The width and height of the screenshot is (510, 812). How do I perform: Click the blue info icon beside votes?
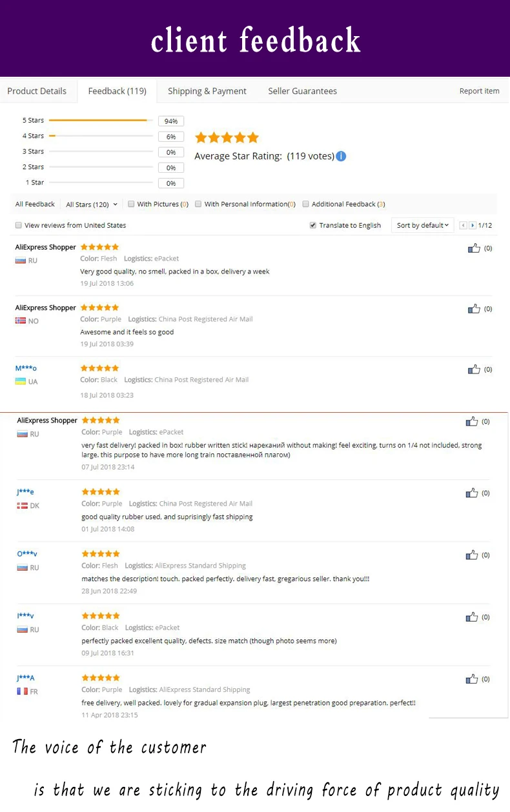tap(341, 156)
